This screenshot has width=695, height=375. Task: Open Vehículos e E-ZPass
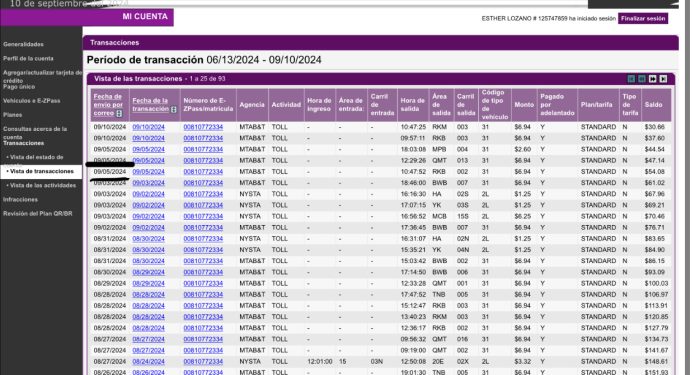[x=31, y=101]
